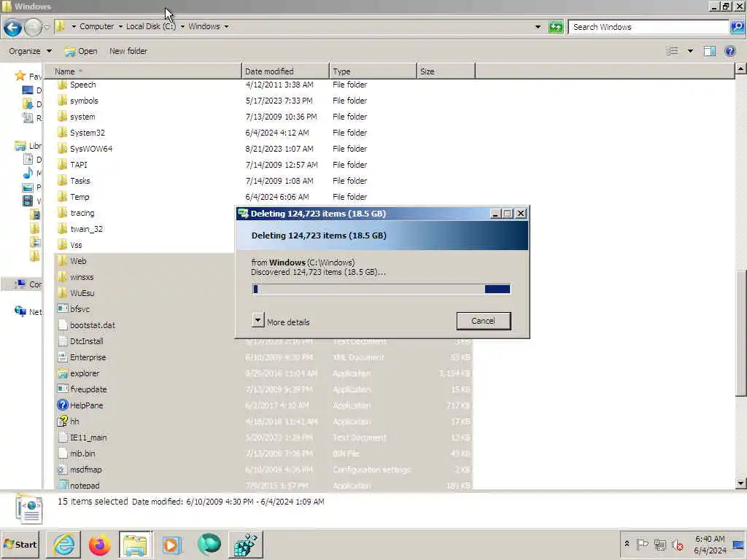This screenshot has width=747, height=560.
Task: Click the file list scroll down arrow
Action: [x=740, y=483]
